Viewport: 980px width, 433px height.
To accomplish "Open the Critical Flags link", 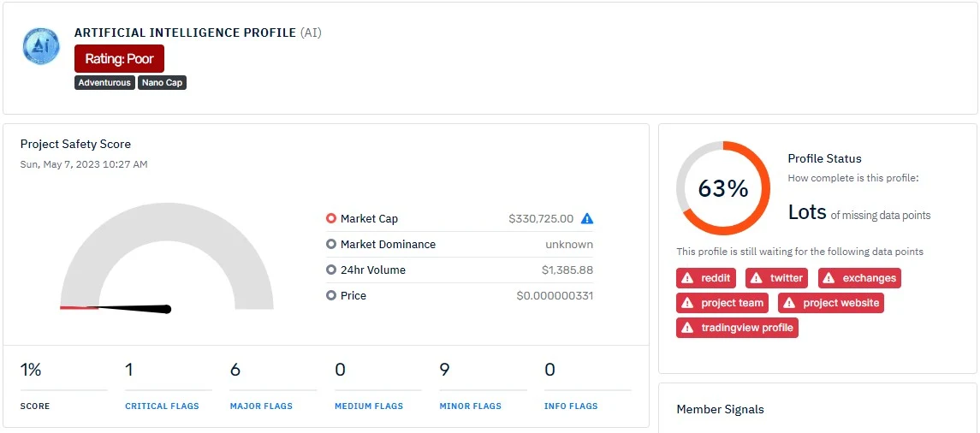I will point(162,406).
